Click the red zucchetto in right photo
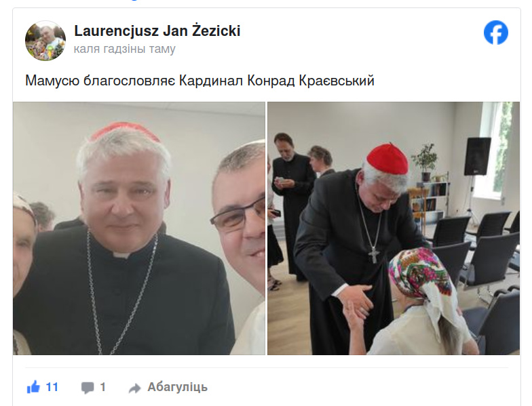532x406 pixels. [388, 159]
